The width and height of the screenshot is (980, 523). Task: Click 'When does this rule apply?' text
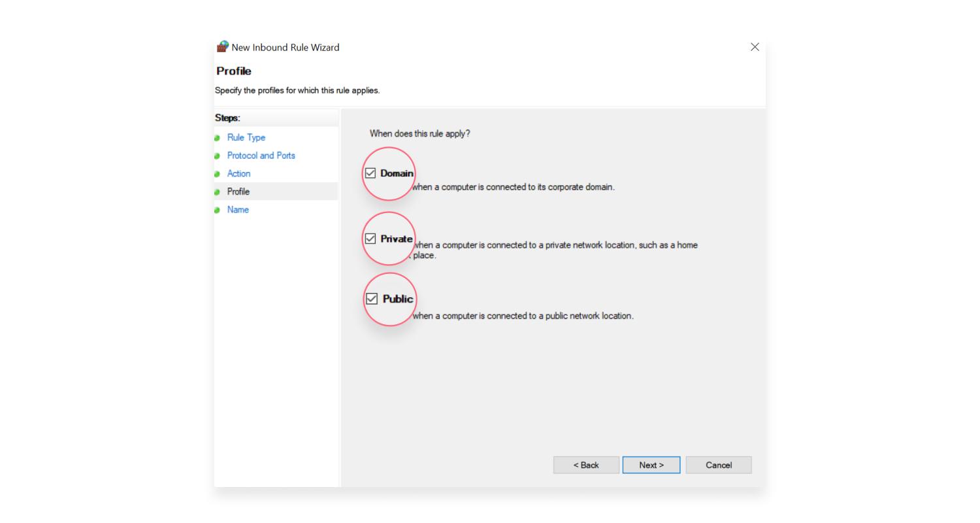(x=420, y=133)
